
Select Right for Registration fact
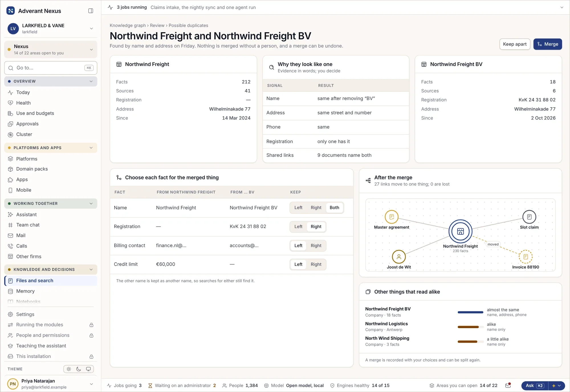[x=316, y=227]
